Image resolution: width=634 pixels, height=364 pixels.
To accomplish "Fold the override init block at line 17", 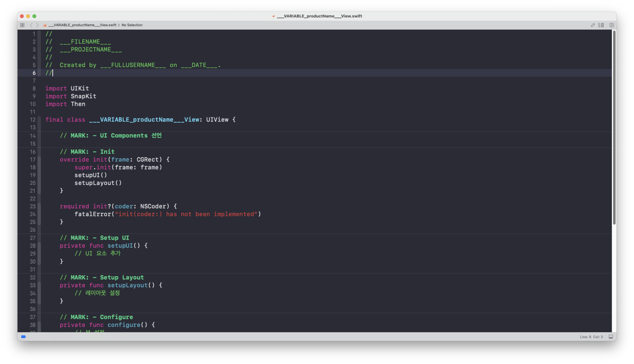I will (x=39, y=160).
